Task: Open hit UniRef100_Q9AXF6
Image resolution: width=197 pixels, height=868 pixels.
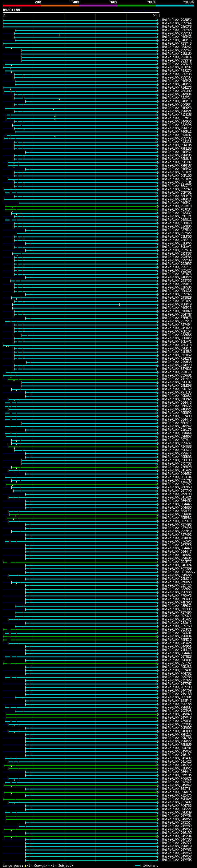Action: click(x=177, y=26)
